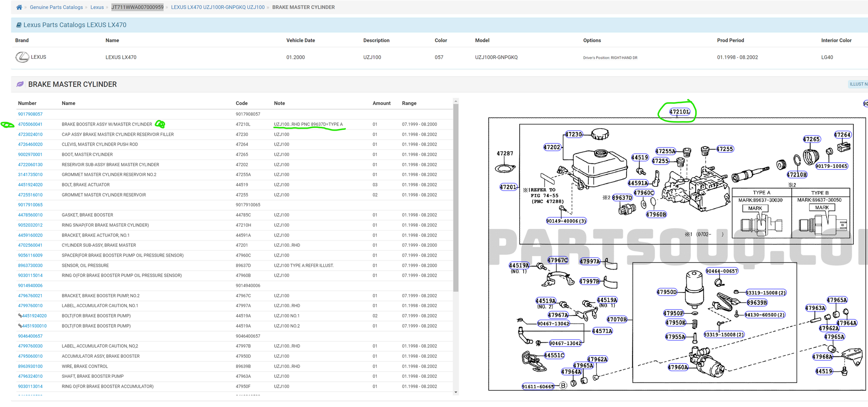Click the icon beside the BRAKE MASTER CYLINDER heading
This screenshot has width=868, height=407.
pyautogui.click(x=20, y=84)
